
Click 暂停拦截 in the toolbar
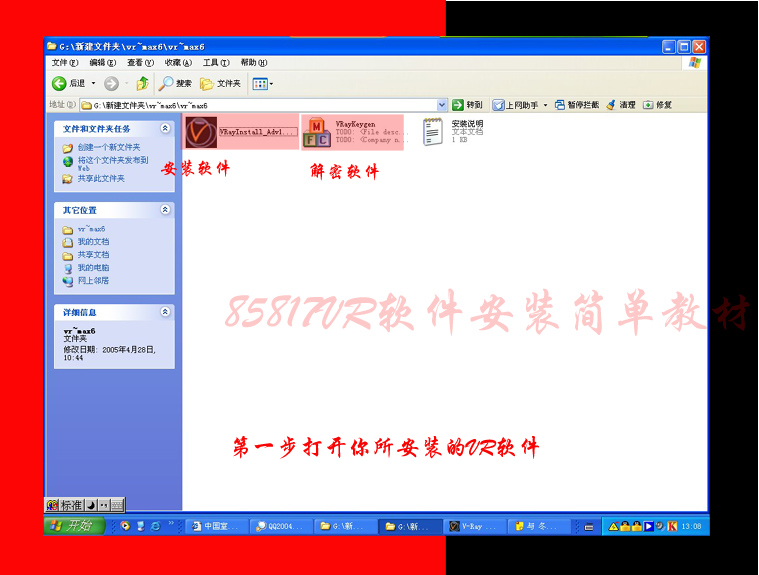click(x=577, y=105)
